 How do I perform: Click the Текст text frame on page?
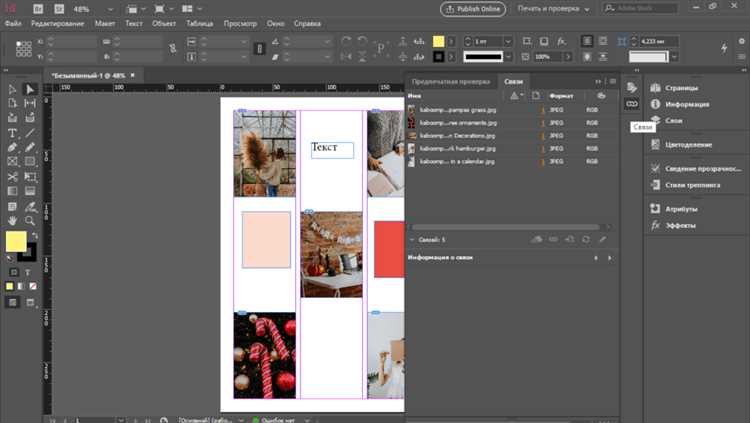(x=332, y=149)
